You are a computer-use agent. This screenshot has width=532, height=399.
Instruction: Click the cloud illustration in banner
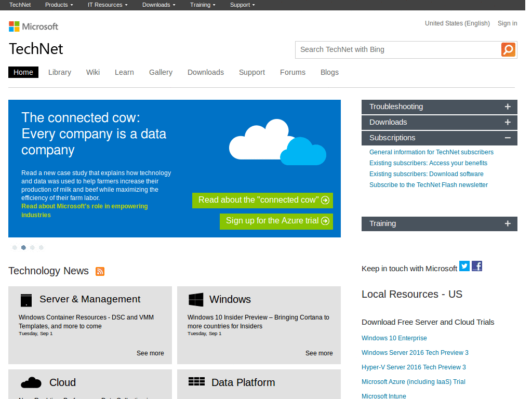[277, 142]
